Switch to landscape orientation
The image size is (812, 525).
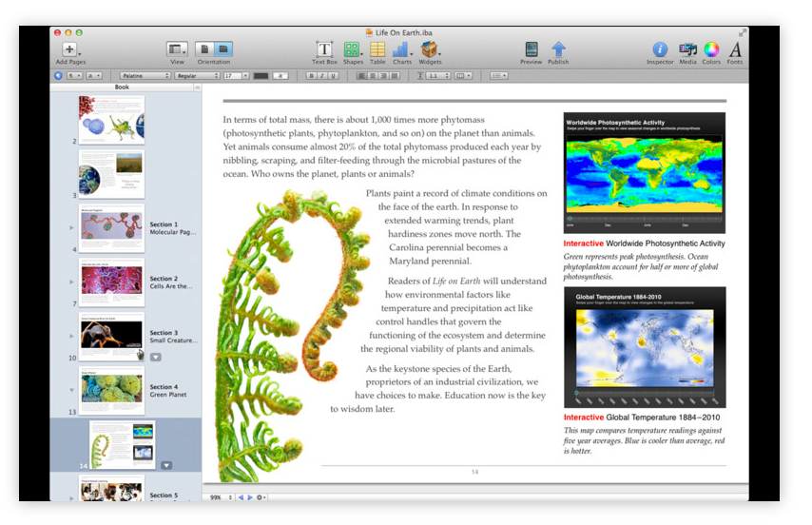point(223,49)
